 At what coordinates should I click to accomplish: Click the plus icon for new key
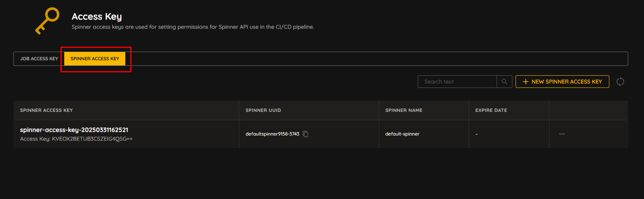[525, 82]
